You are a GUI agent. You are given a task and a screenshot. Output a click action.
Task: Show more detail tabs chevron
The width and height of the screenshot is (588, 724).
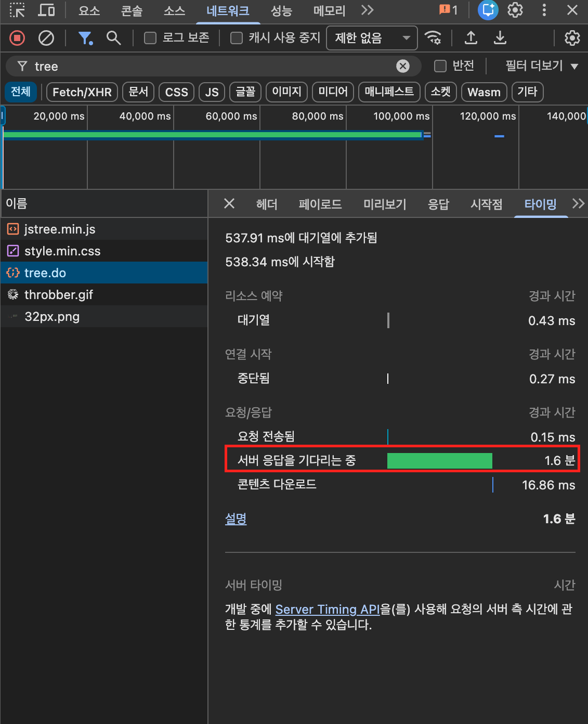coord(578,203)
